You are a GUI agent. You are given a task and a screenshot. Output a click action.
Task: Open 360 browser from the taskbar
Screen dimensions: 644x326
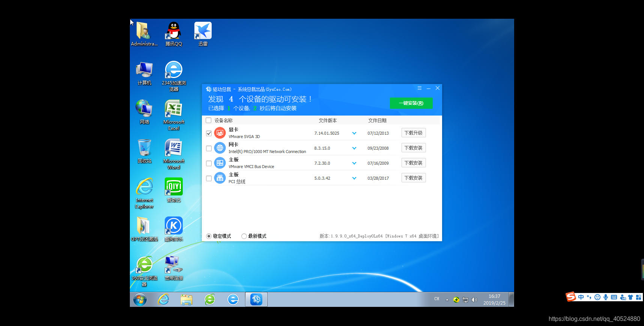210,299
